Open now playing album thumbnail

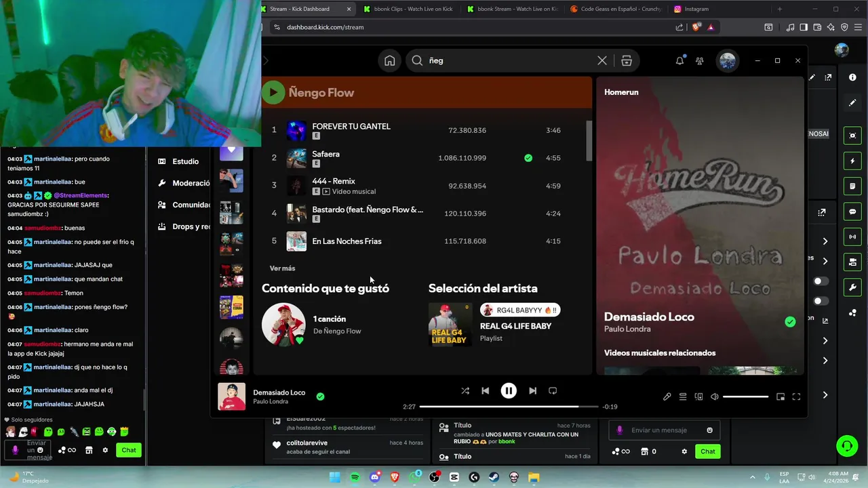tap(231, 396)
